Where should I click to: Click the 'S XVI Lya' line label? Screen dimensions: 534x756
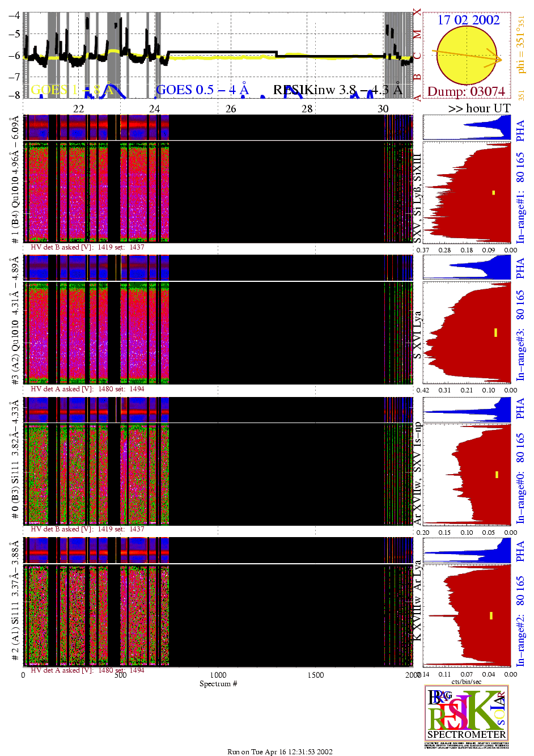pos(417,335)
